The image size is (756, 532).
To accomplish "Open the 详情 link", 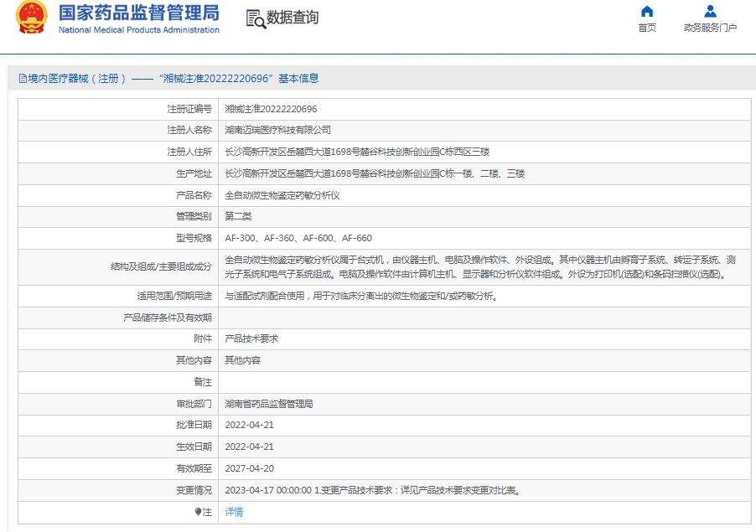I will coord(234,512).
